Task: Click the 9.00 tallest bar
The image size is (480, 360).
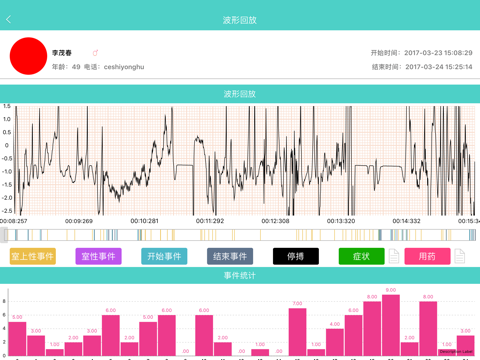Action: 391,325
